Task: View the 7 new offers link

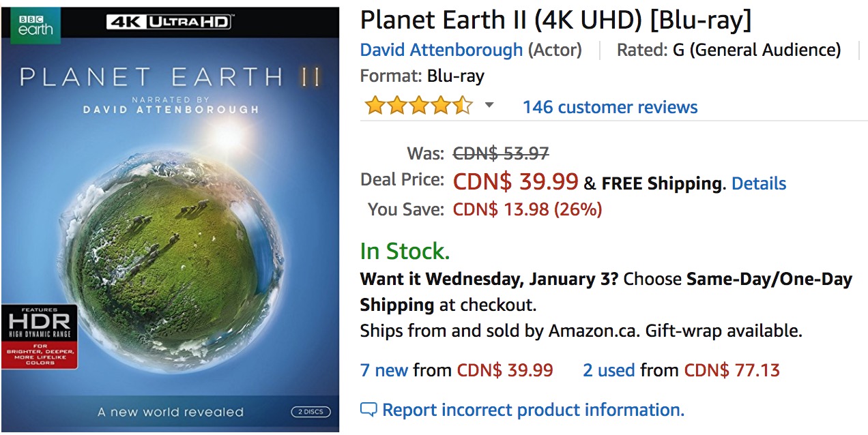Action: pyautogui.click(x=384, y=370)
